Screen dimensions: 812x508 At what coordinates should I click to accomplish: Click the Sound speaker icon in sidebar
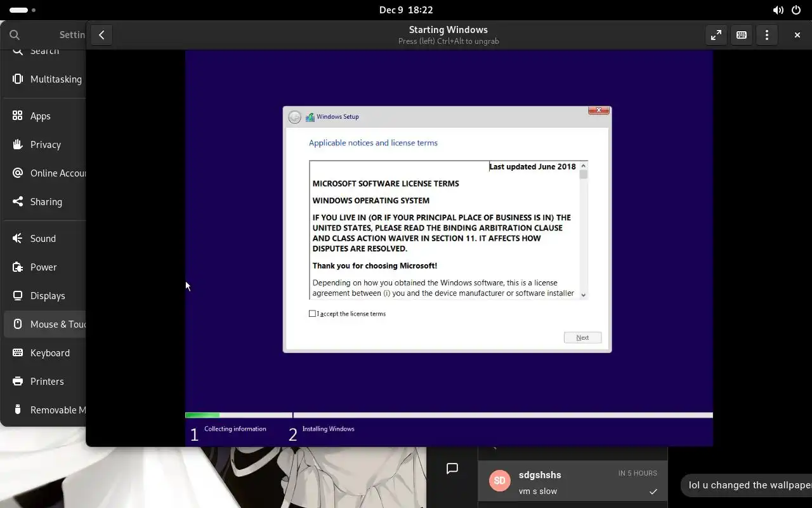pos(18,239)
